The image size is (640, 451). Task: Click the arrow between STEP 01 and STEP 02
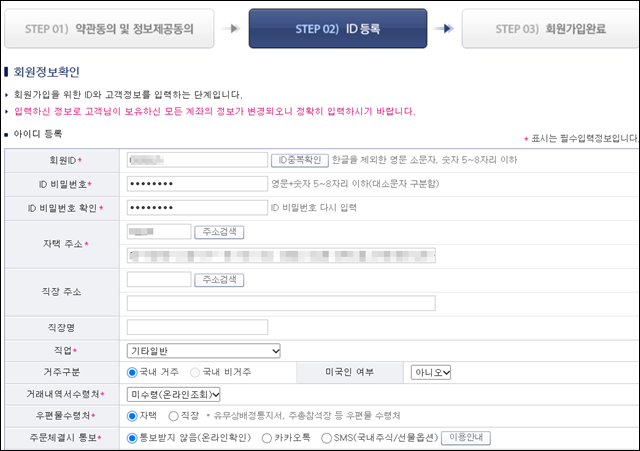tap(231, 29)
